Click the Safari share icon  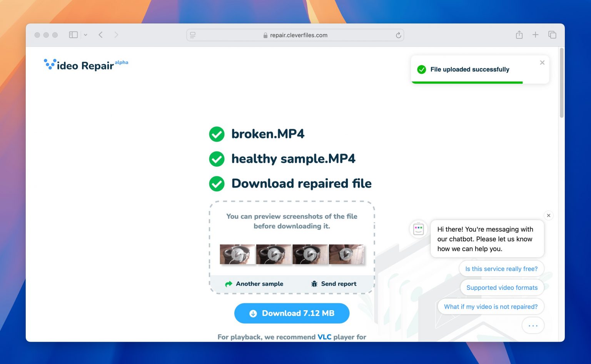[519, 35]
